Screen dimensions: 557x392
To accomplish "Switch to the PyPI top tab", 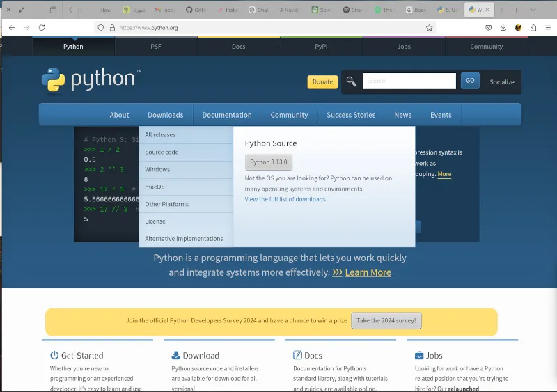I will 321,46.
